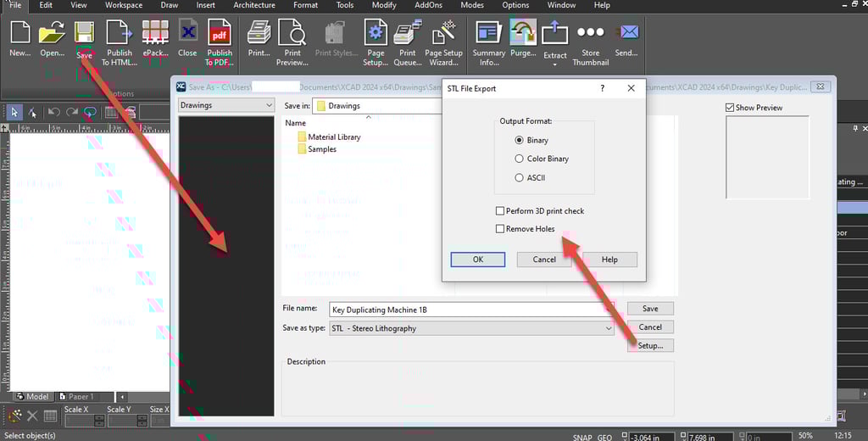Click the Setup... button
This screenshot has height=441, width=868.
point(650,345)
